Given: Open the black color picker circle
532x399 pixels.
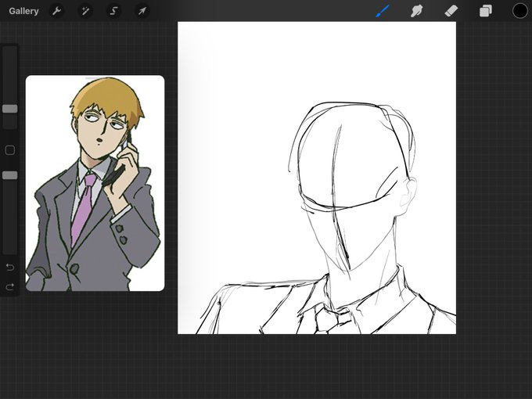Looking at the screenshot, I should coord(519,11).
